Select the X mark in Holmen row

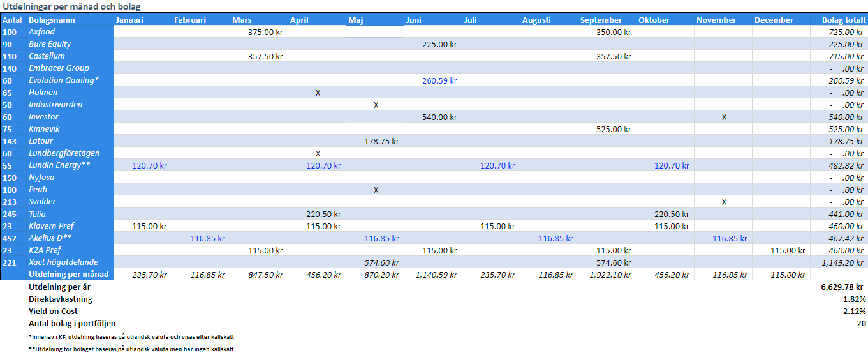click(x=317, y=93)
